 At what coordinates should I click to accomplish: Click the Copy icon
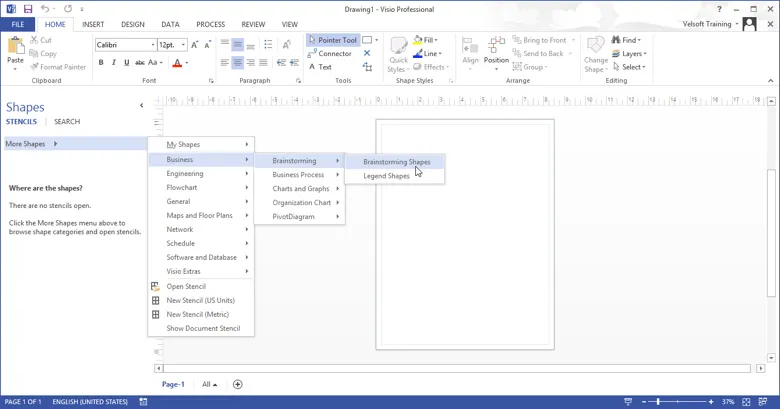click(34, 53)
